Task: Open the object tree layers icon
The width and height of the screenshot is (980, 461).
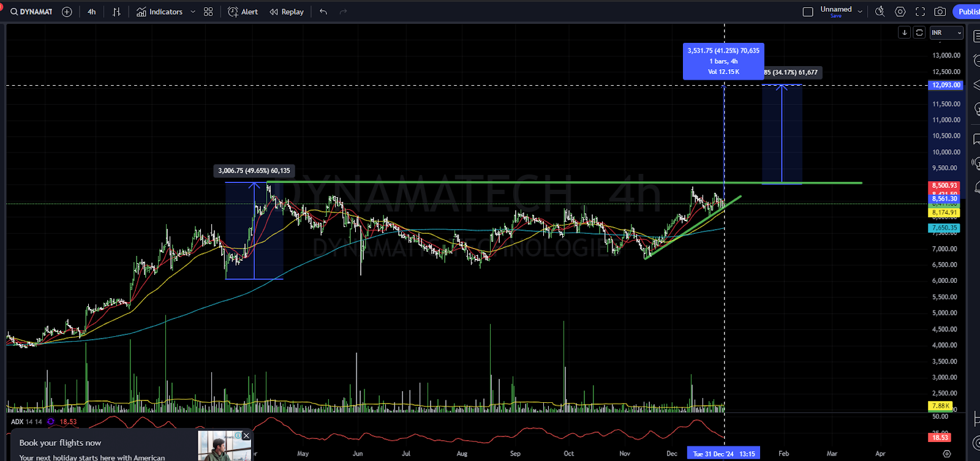Action: pyautogui.click(x=976, y=85)
